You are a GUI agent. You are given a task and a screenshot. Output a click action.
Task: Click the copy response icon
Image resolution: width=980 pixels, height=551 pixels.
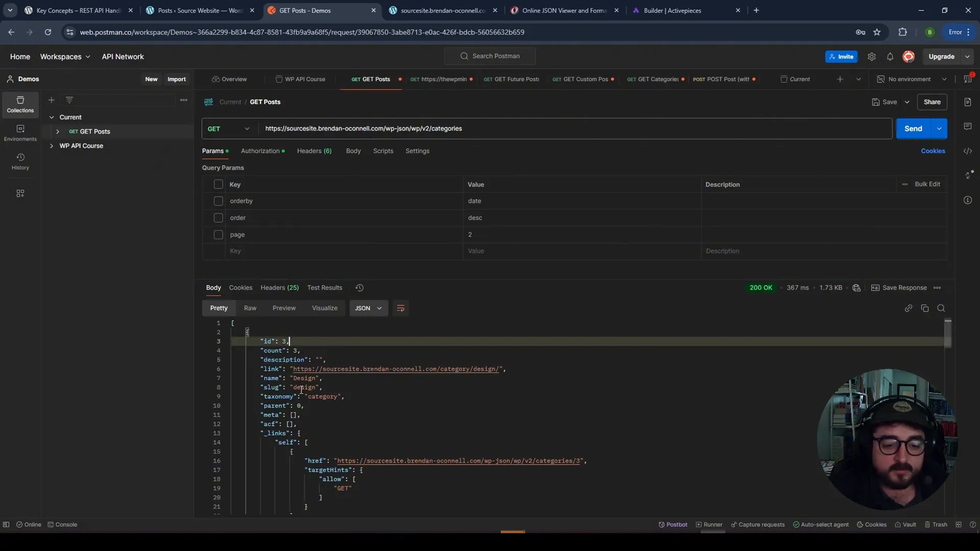(x=924, y=308)
